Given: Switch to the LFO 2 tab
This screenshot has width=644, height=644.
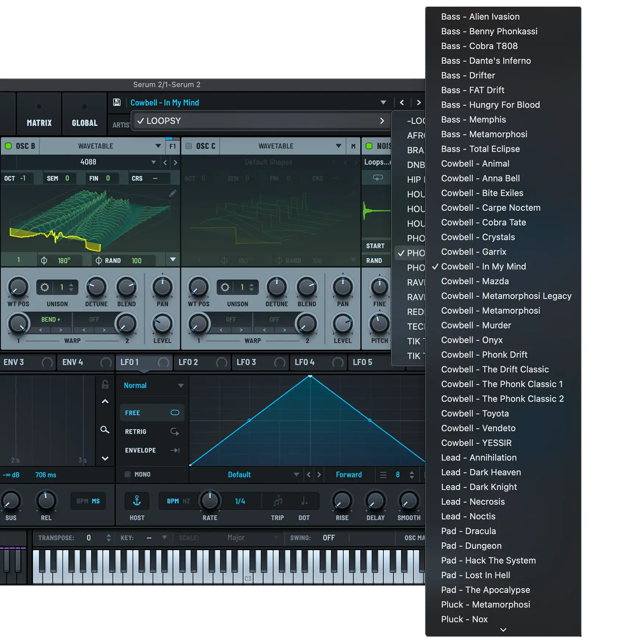Looking at the screenshot, I should click(188, 362).
